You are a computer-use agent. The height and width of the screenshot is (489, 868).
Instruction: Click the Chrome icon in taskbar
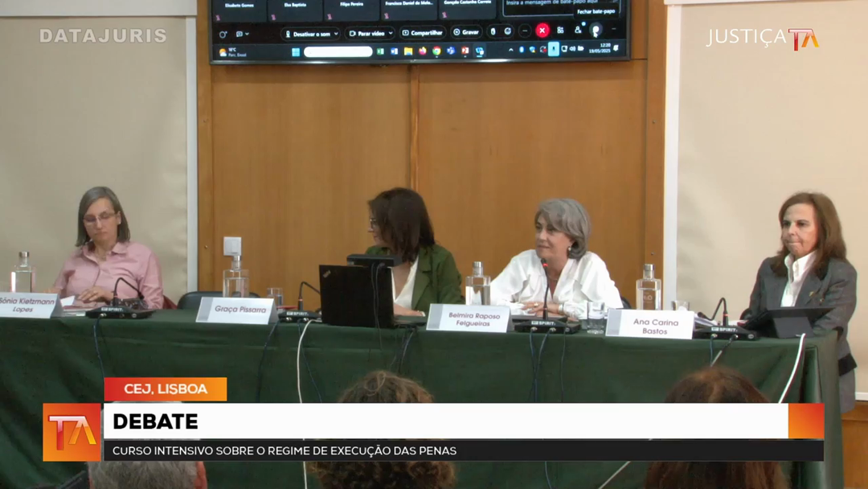[436, 51]
